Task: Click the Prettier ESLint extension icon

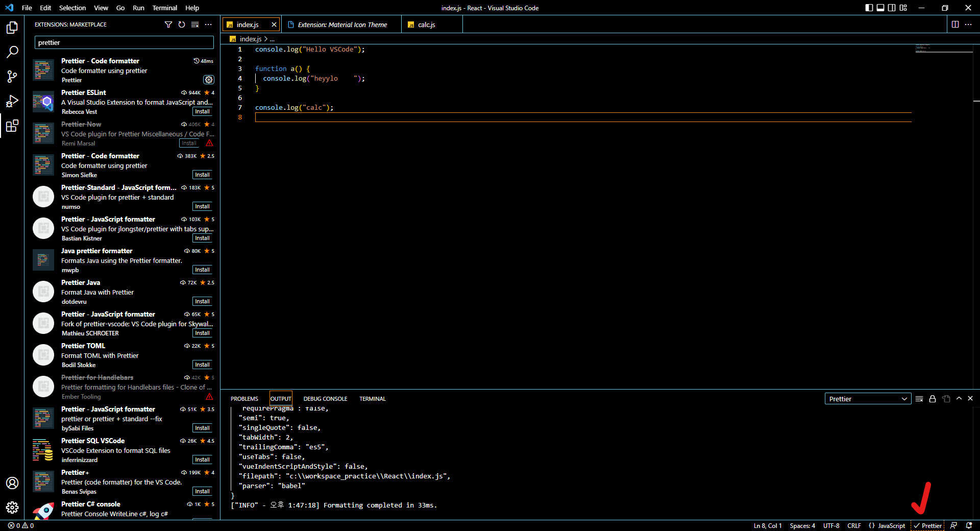Action: tap(43, 102)
